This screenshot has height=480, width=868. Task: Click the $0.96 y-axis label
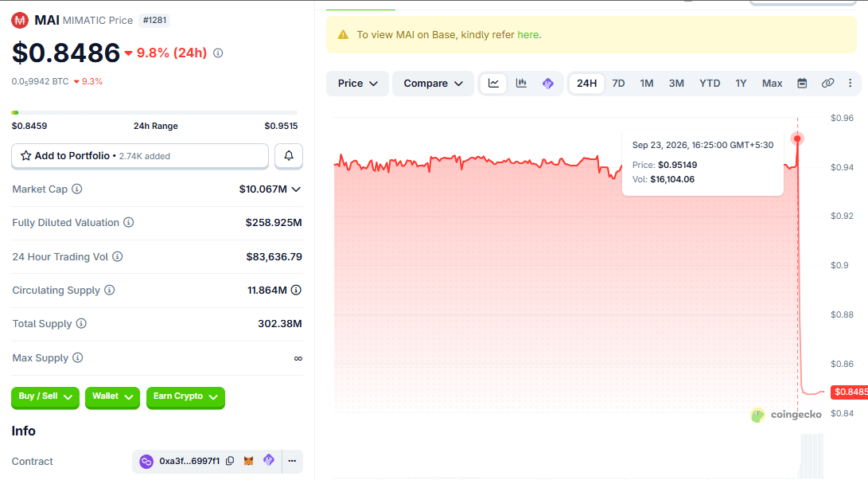click(x=842, y=118)
